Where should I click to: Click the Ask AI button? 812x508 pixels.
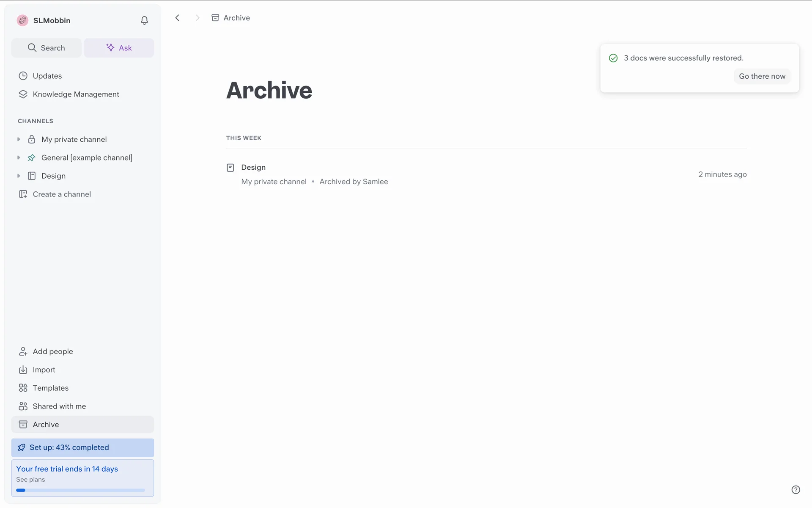pos(119,48)
